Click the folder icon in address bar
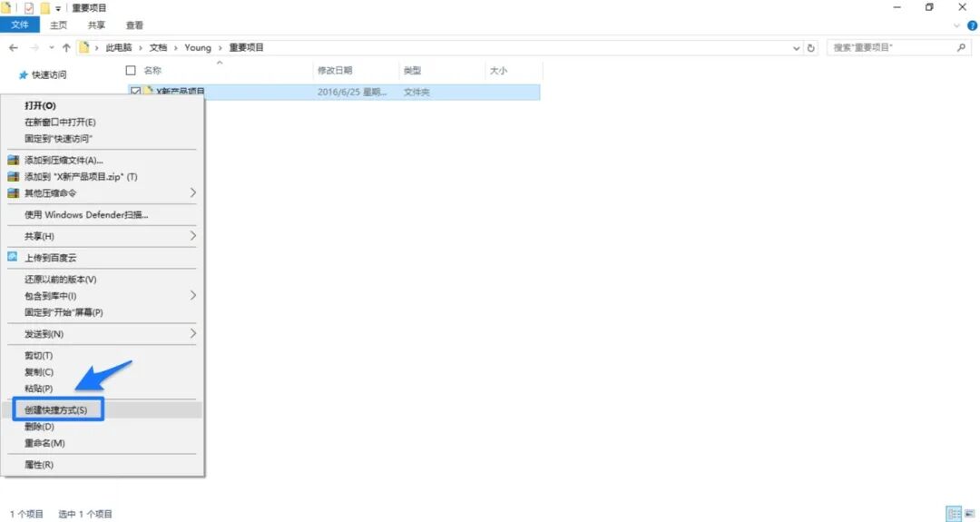Viewport: 980px width, 522px height. (x=84, y=47)
